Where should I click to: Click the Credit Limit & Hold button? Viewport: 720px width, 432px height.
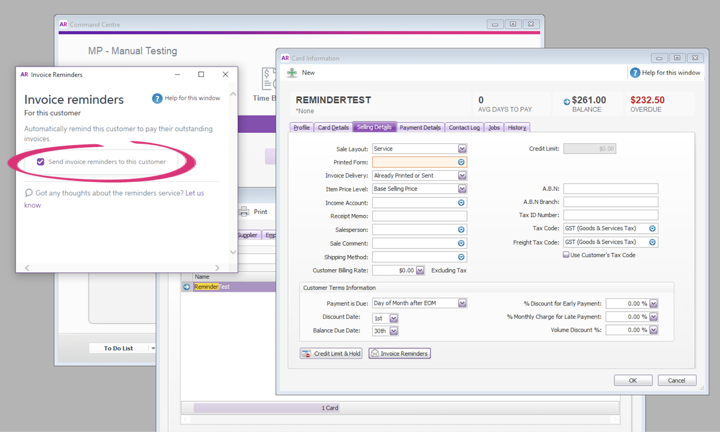[332, 354]
